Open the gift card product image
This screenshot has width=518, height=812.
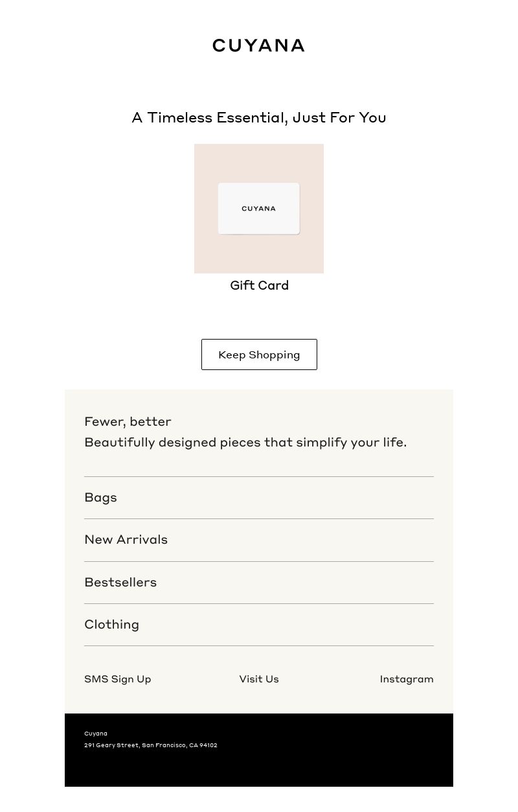pyautogui.click(x=259, y=209)
